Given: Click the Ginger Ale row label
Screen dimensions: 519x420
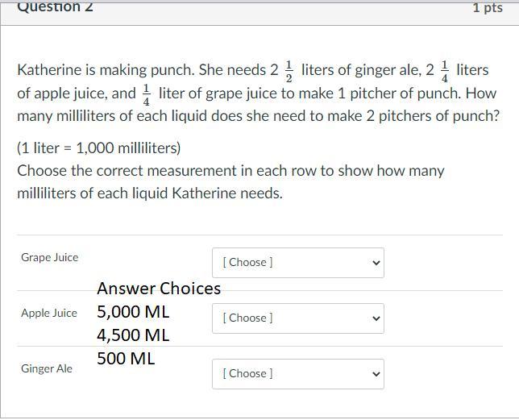Looking at the screenshot, I should point(47,368).
